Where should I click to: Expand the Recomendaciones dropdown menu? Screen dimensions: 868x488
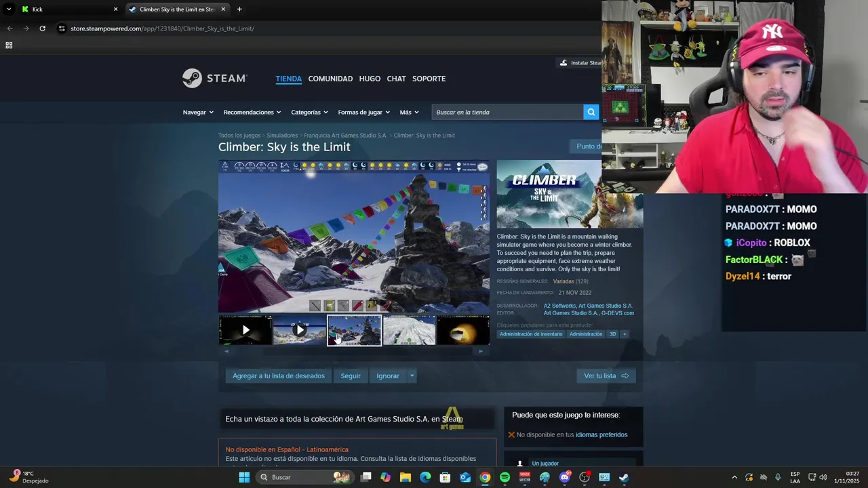252,112
